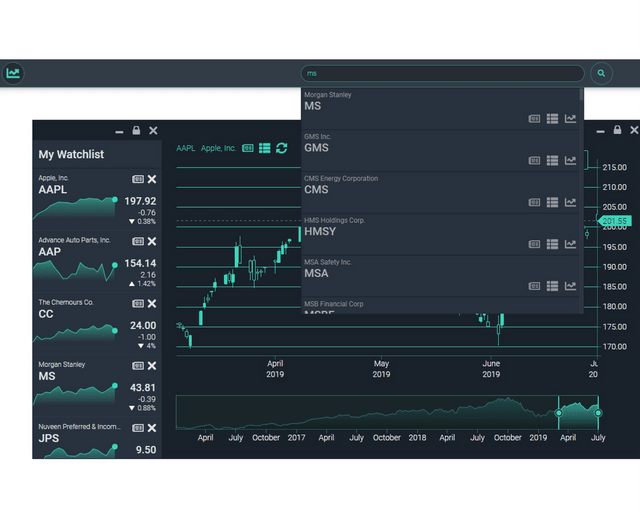640x520 pixels.
Task: Minimize the chart panel
Action: [x=600, y=131]
